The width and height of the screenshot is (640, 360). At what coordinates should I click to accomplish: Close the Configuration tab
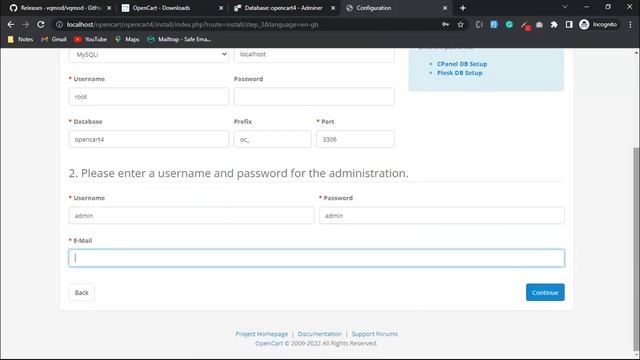click(x=445, y=8)
